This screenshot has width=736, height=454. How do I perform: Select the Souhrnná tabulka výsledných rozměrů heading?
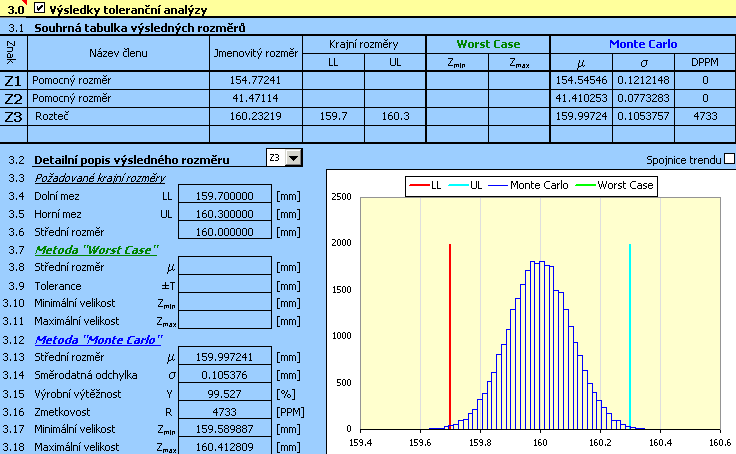[139, 28]
